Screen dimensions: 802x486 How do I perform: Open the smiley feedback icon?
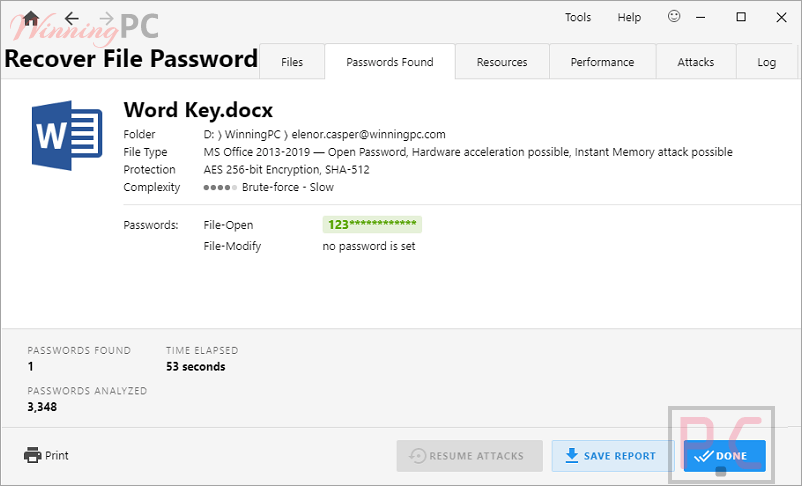point(674,16)
